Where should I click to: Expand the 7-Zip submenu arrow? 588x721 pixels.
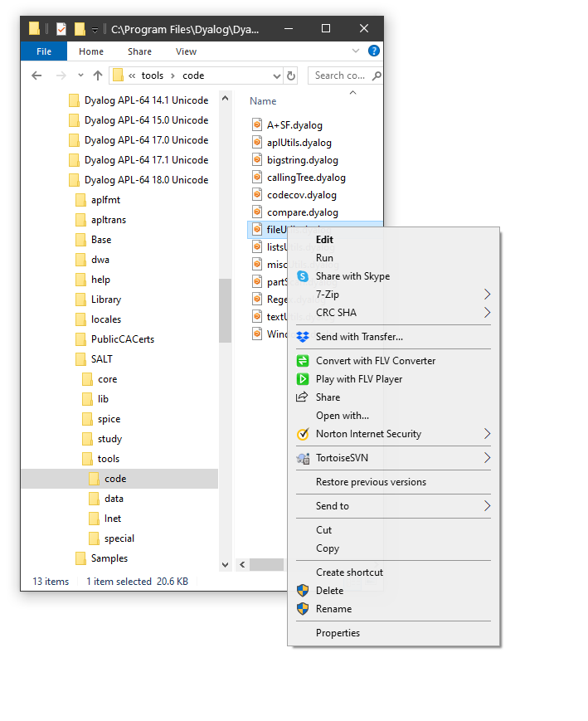[x=487, y=295]
